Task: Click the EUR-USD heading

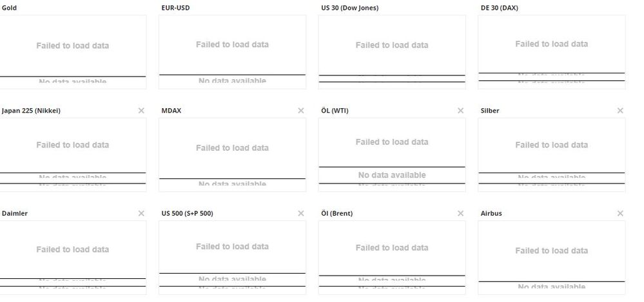Action: pos(175,8)
